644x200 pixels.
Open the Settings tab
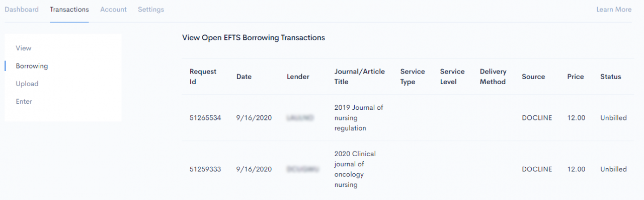point(151,10)
